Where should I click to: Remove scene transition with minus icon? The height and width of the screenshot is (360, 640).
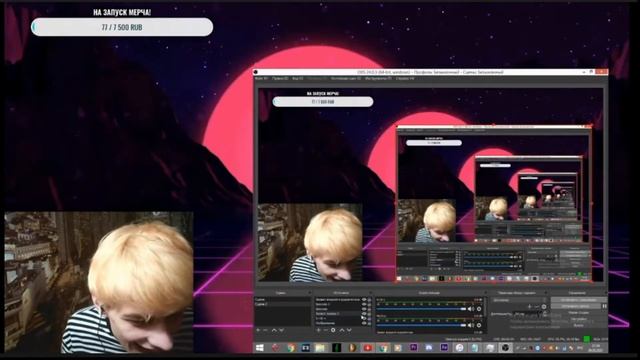pos(537,307)
